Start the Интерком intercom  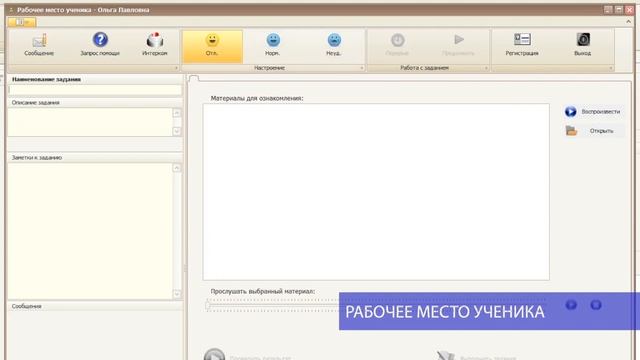coord(155,44)
